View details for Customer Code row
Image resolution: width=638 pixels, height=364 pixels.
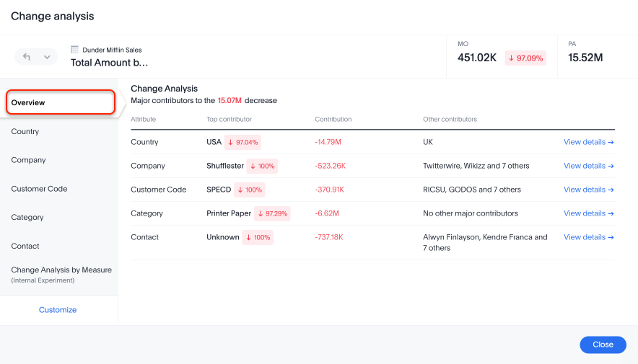point(588,190)
